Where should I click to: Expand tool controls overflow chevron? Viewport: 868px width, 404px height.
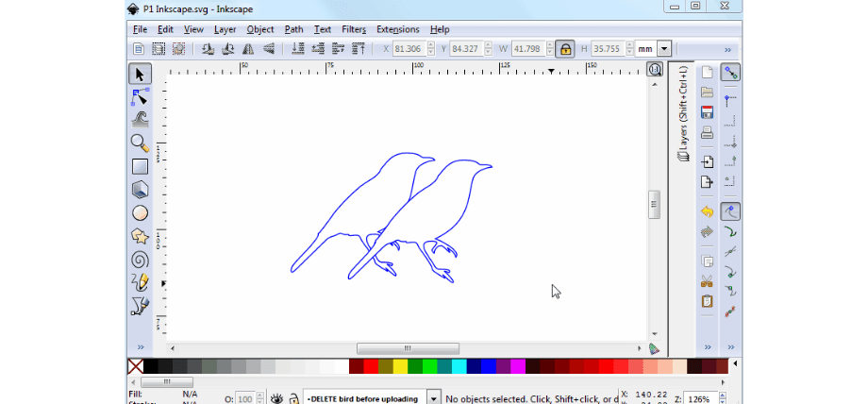[728, 49]
